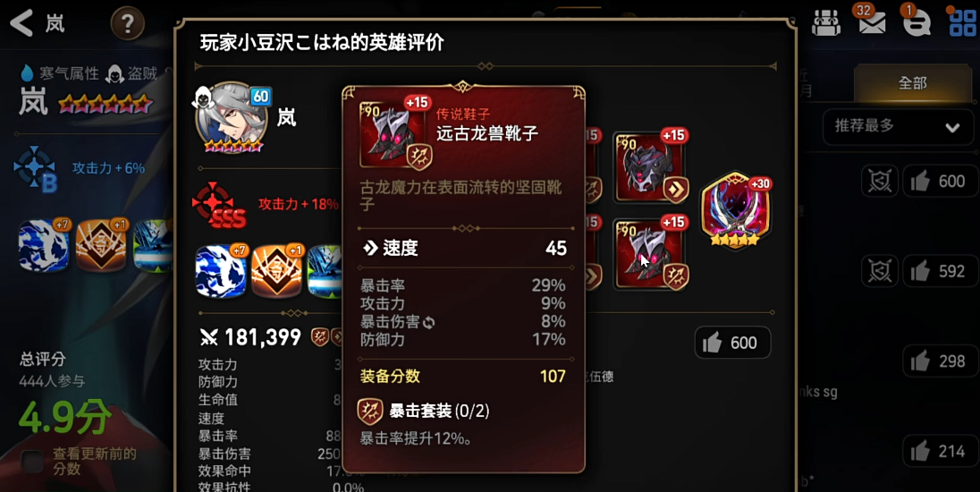
Task: Like the review showing 298 thumbs-up
Action: pos(940,361)
